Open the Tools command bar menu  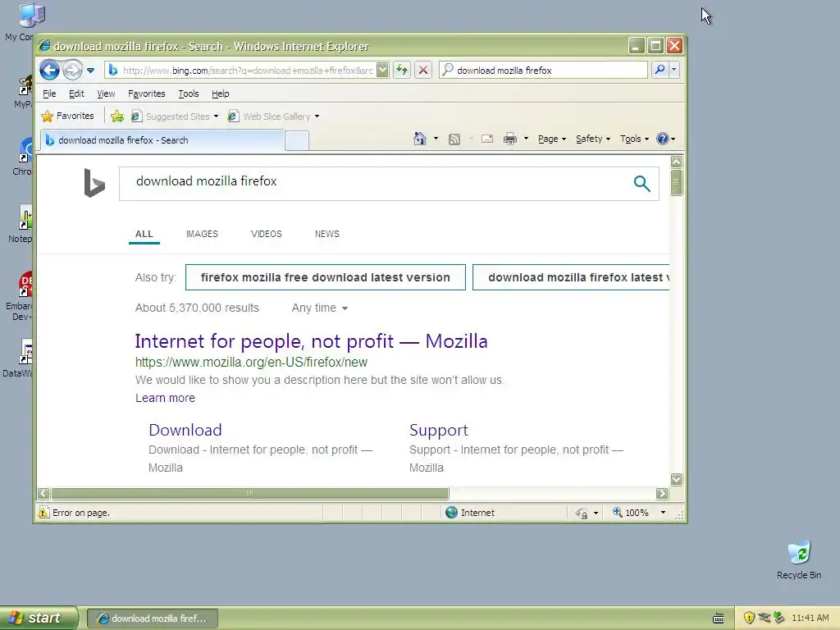tap(634, 139)
